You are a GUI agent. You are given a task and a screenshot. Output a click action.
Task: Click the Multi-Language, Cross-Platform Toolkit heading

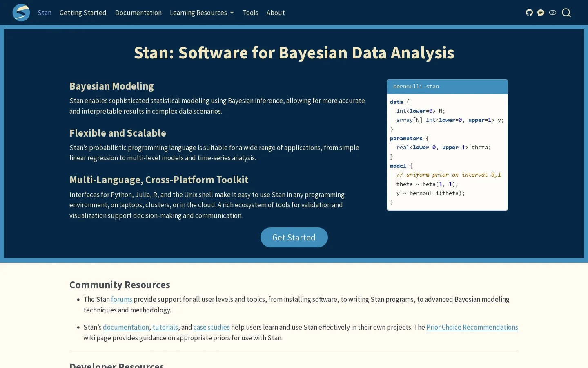159,180
